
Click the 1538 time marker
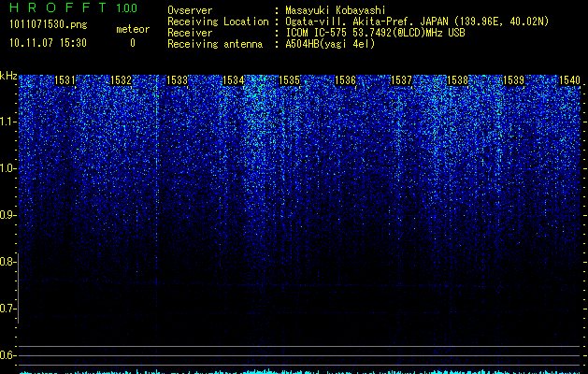458,80
